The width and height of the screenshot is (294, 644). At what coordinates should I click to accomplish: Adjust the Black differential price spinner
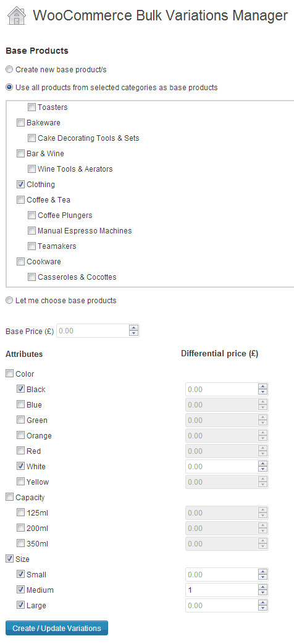[262, 390]
